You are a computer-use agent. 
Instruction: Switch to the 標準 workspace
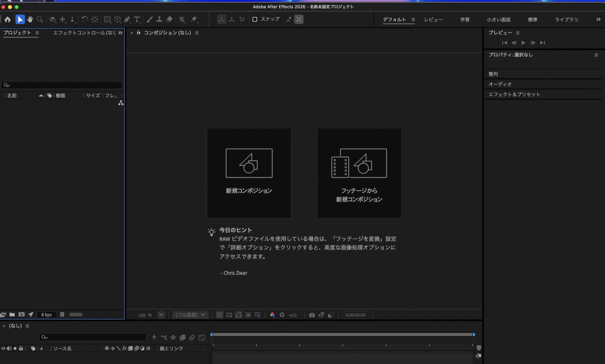533,20
